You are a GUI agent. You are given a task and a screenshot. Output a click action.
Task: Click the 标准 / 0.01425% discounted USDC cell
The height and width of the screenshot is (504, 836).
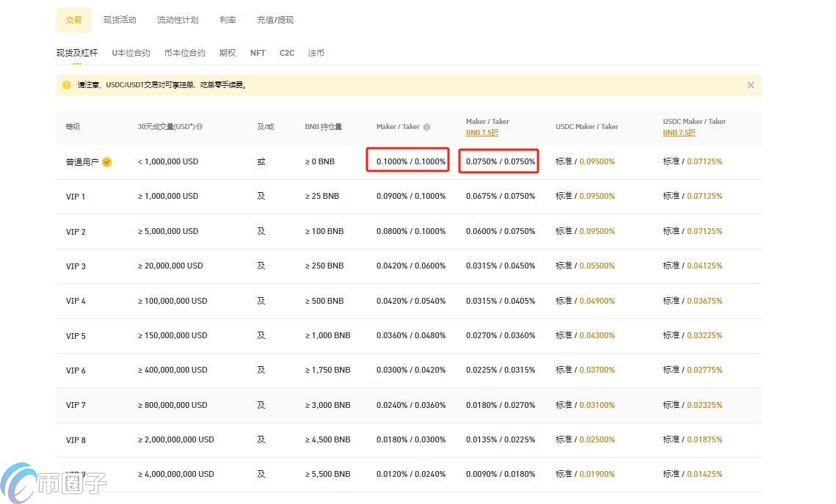[693, 474]
